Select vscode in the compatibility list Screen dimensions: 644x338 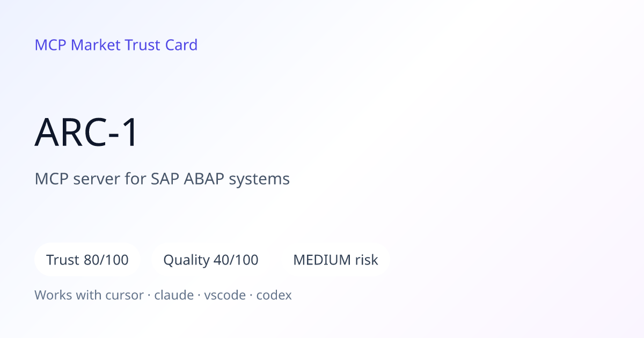(225, 295)
